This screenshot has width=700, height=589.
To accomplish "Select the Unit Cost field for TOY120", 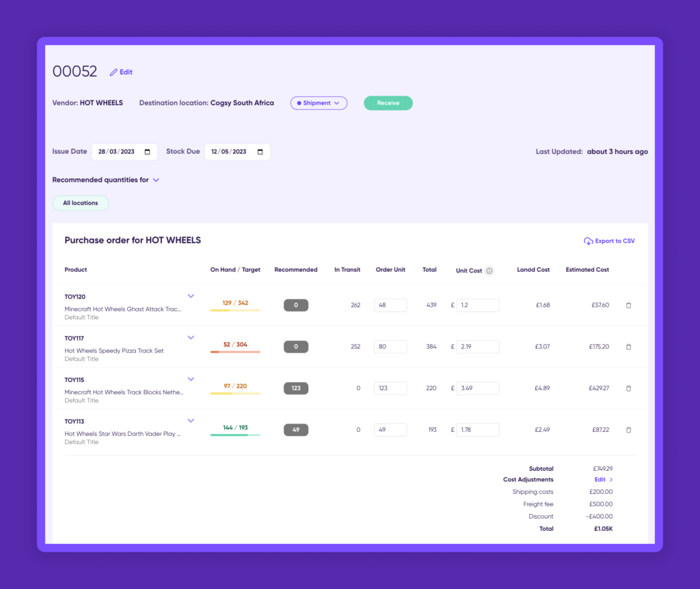I will [x=477, y=305].
